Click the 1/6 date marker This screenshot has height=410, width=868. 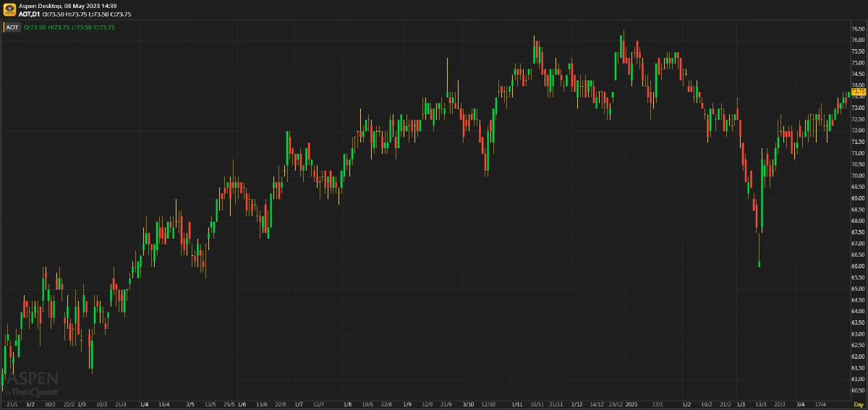[x=242, y=404]
